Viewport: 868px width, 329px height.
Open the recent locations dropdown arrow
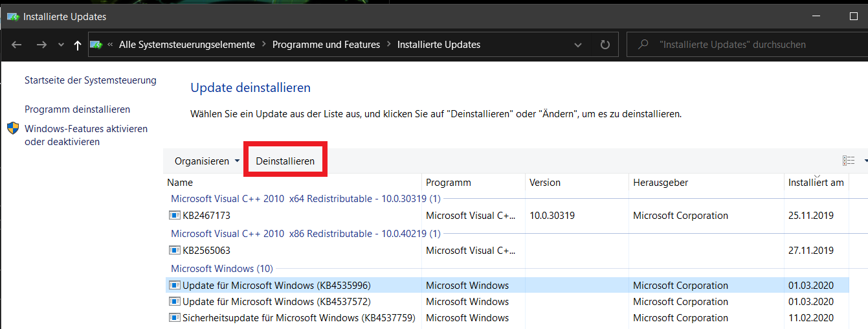(x=61, y=45)
